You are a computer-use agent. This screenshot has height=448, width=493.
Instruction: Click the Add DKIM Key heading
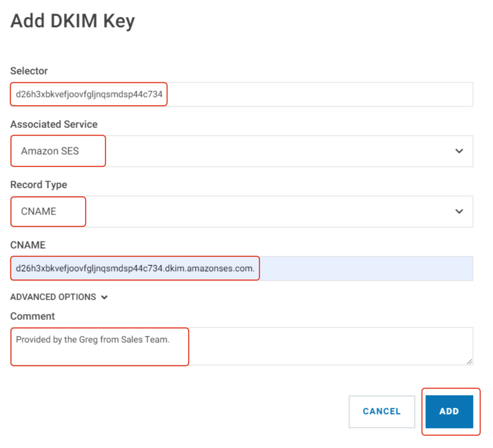[x=73, y=21]
